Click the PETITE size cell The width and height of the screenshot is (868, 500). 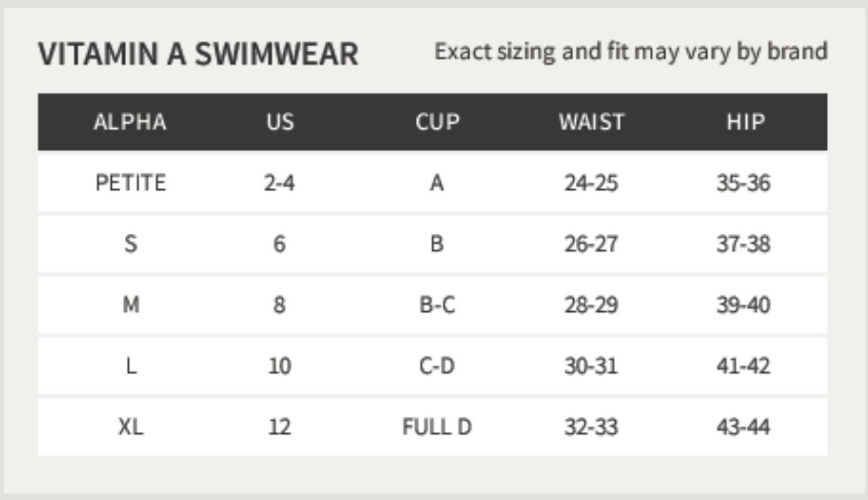131,183
